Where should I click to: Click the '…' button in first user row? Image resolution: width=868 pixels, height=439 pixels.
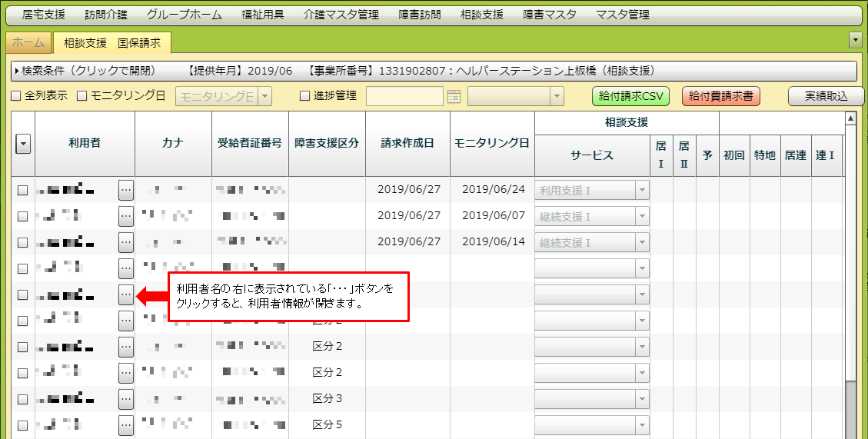point(126,190)
